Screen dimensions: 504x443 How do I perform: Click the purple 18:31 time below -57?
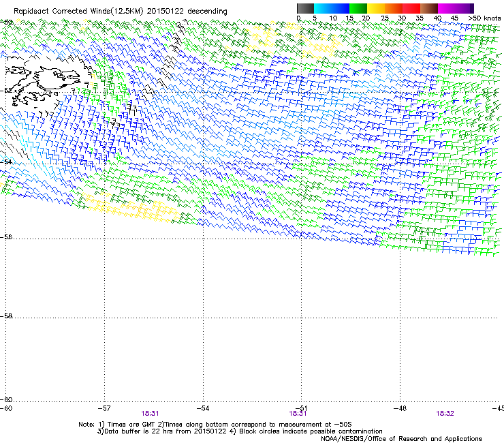[x=150, y=414]
